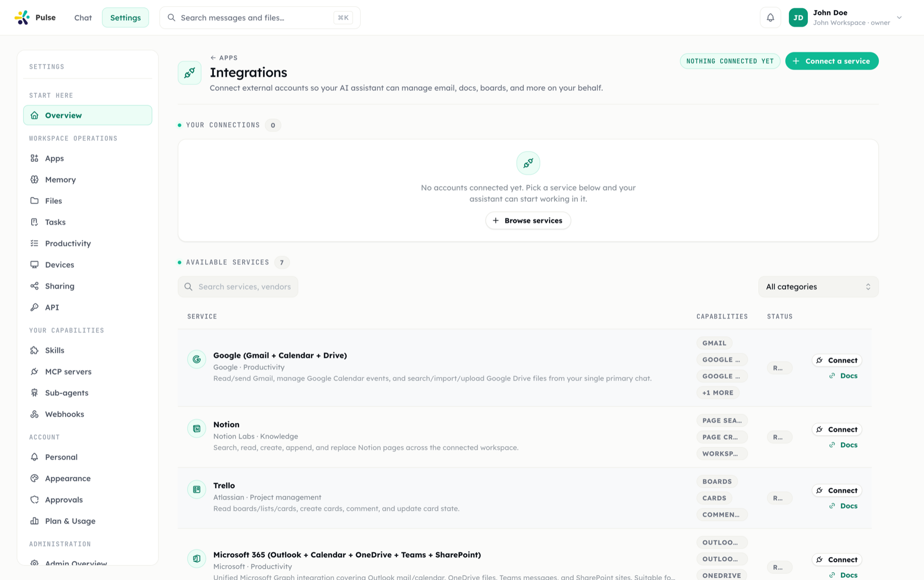Click the ⌘K shortcut hint
Image resolution: width=924 pixels, height=580 pixels.
pos(343,18)
